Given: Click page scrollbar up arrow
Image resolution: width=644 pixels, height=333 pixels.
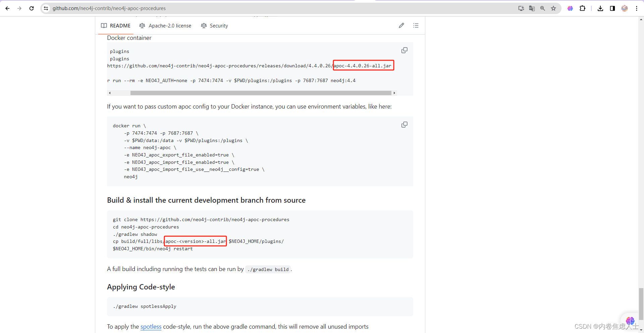Looking at the screenshot, I should click(x=641, y=19).
